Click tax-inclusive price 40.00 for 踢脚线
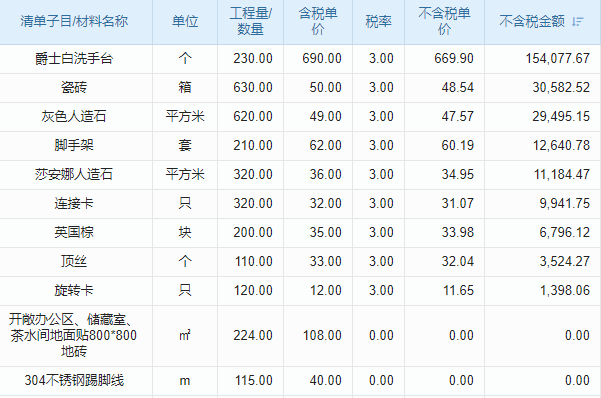The width and height of the screenshot is (601, 398). pyautogui.click(x=325, y=380)
